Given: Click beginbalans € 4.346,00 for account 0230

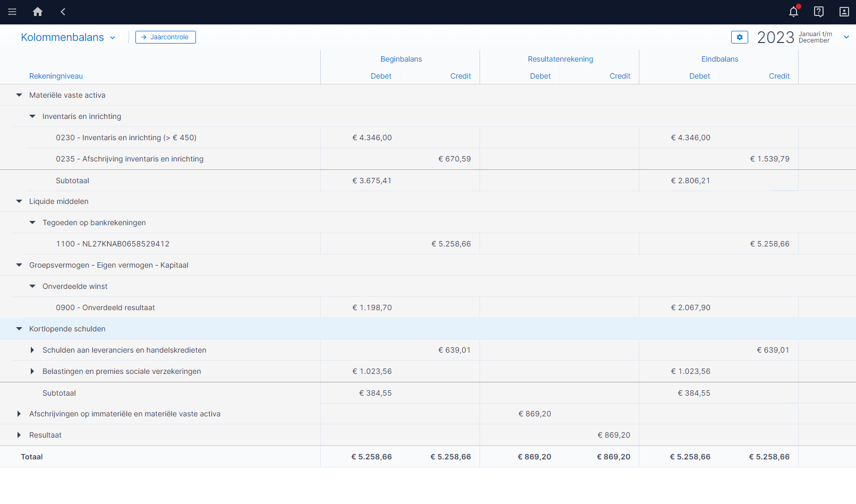Looking at the screenshot, I should [x=372, y=138].
